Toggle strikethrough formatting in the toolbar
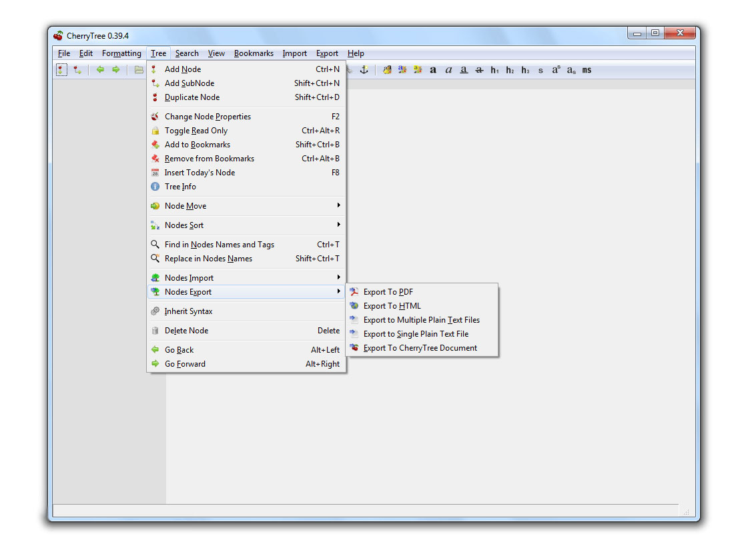This screenshot has height=560, width=748. [479, 70]
